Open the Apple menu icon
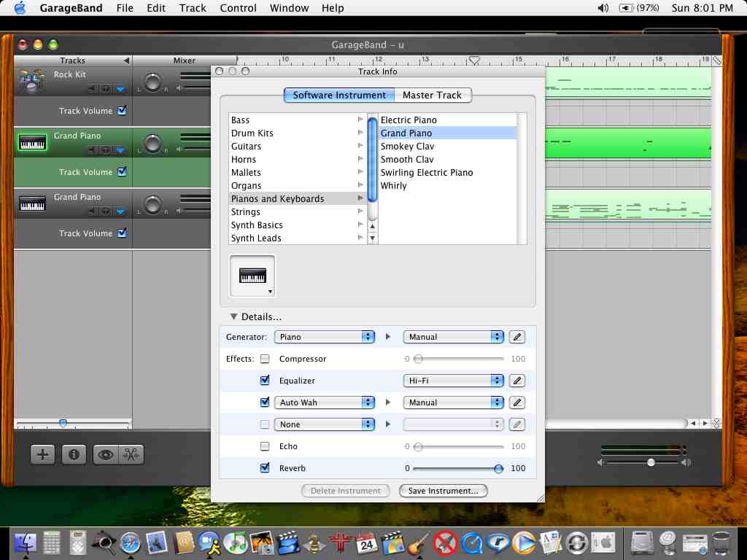The image size is (747, 560). tap(20, 8)
